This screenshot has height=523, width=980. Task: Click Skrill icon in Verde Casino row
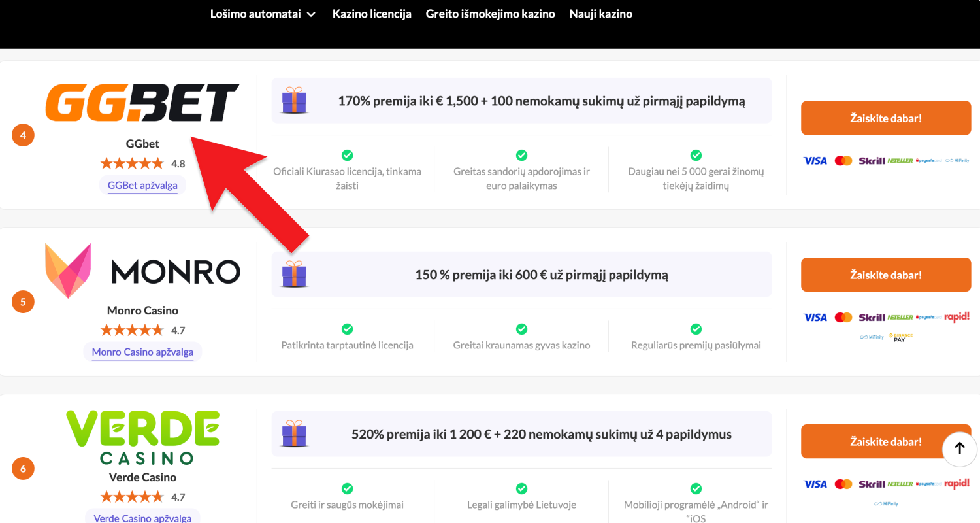[x=872, y=484]
